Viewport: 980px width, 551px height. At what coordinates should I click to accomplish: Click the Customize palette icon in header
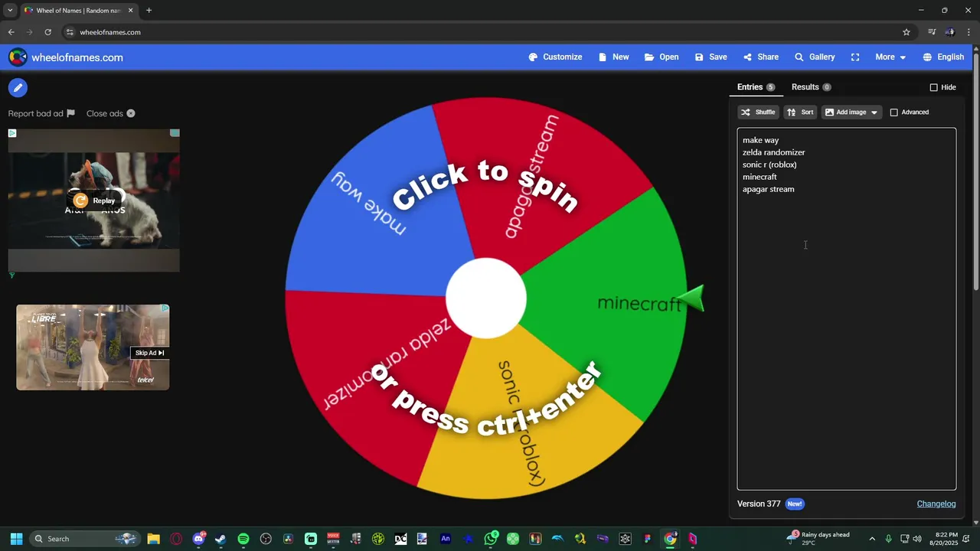coord(533,57)
